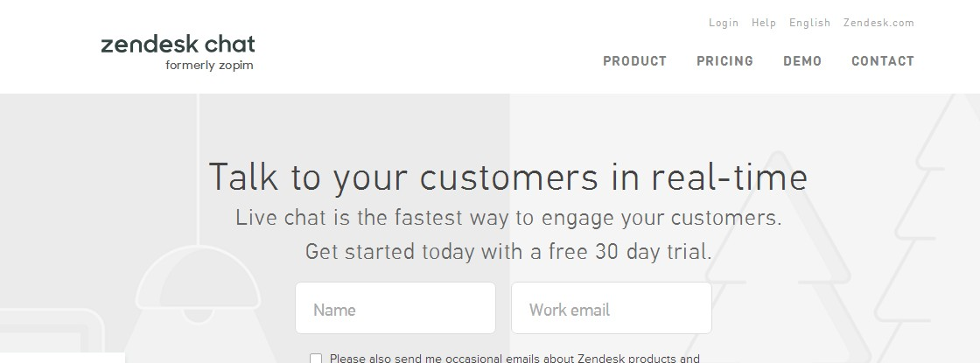This screenshot has width=980, height=363.
Task: Open the English language selector
Action: coord(809,23)
